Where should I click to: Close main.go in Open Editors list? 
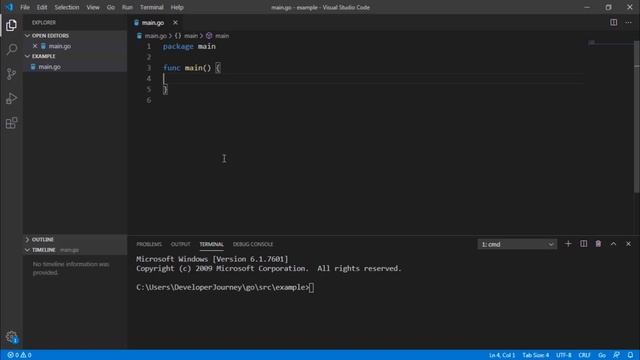[x=35, y=46]
